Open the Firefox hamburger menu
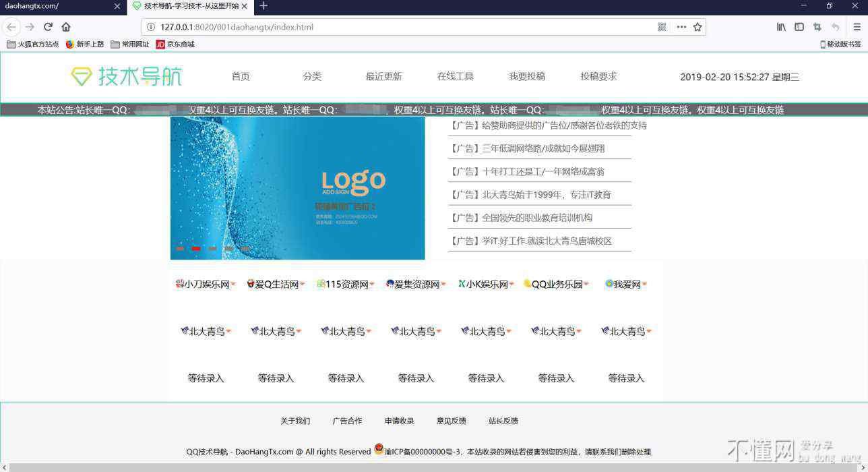The width and height of the screenshot is (868, 472). point(857,27)
